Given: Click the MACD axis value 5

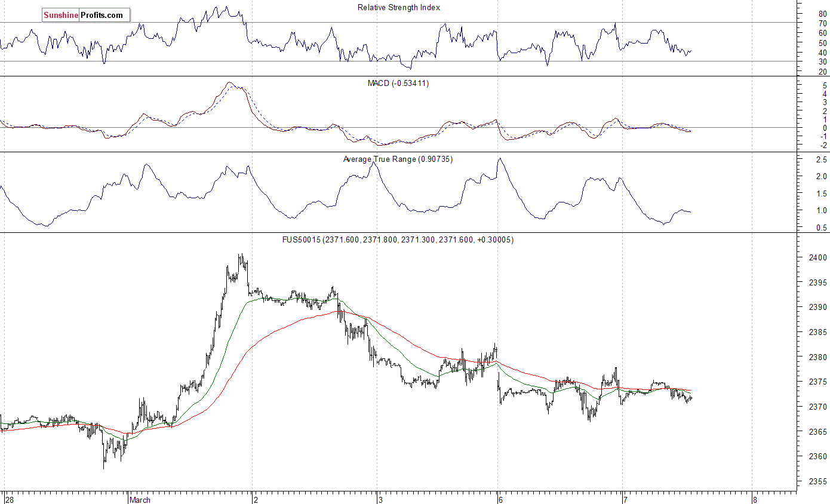Looking at the screenshot, I should pos(825,85).
